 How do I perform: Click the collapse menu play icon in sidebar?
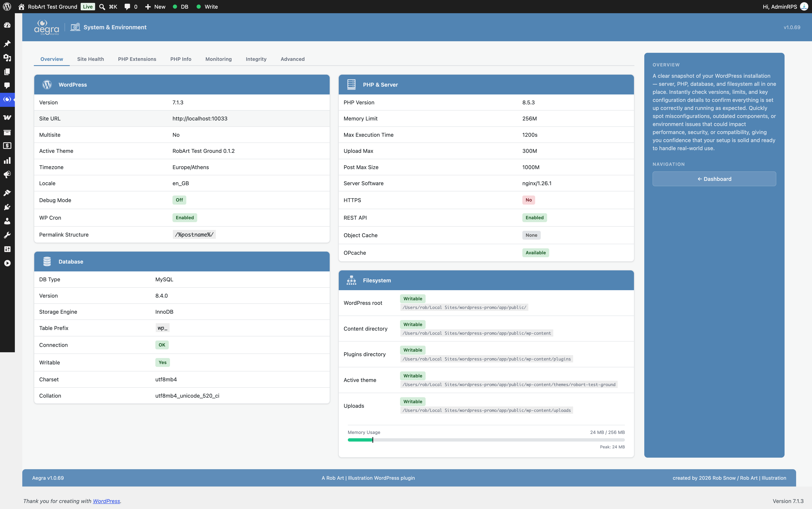pos(7,263)
